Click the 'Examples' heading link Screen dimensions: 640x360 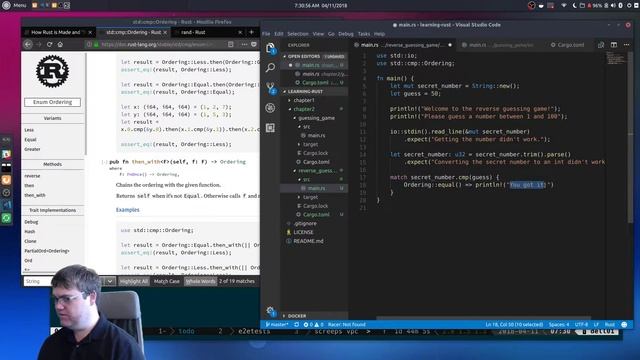127,210
